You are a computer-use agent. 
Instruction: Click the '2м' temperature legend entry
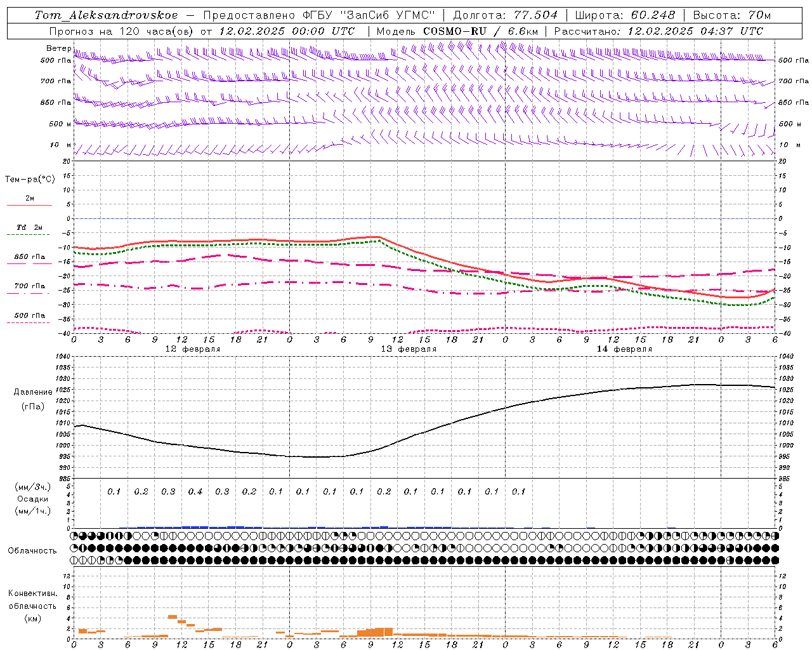pos(30,199)
